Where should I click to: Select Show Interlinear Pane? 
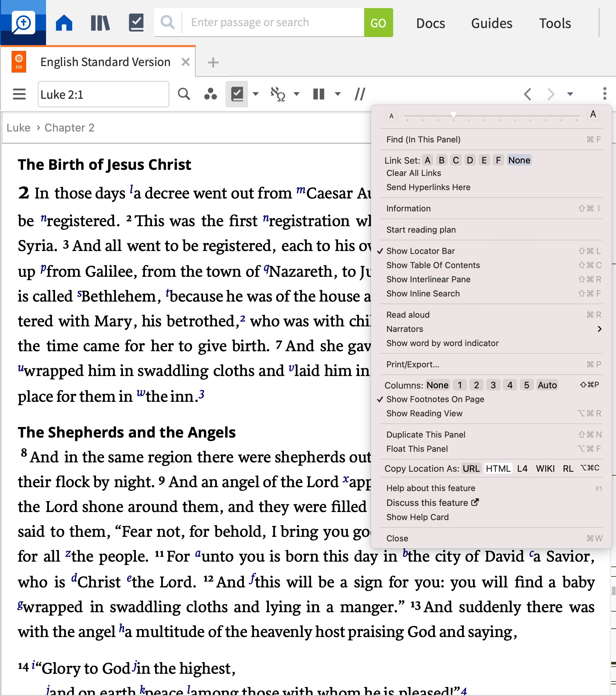pyautogui.click(x=491, y=279)
